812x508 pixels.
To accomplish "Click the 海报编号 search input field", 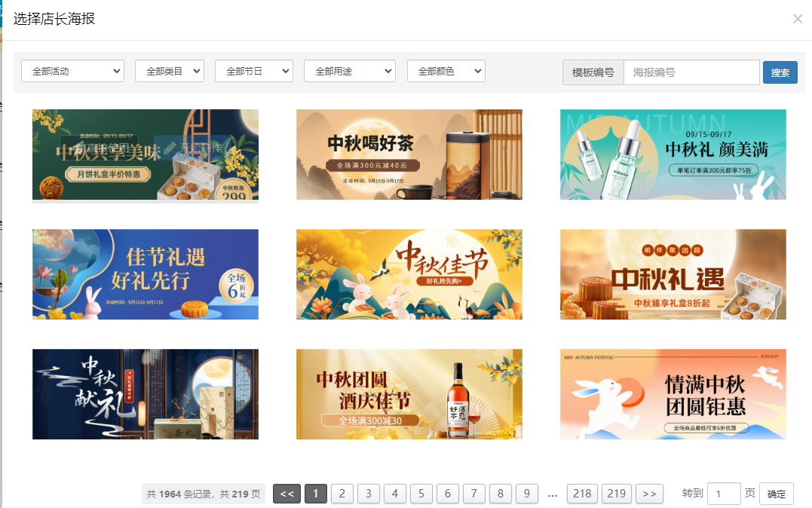I will [x=691, y=72].
